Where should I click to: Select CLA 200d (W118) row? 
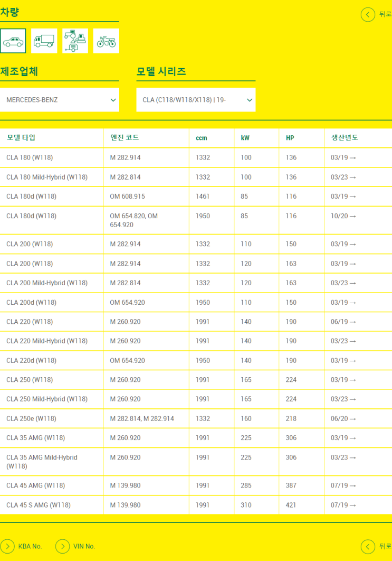(196, 303)
